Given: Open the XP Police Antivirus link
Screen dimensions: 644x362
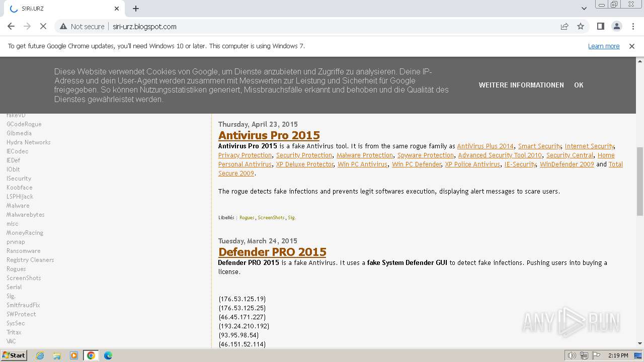Looking at the screenshot, I should [473, 164].
